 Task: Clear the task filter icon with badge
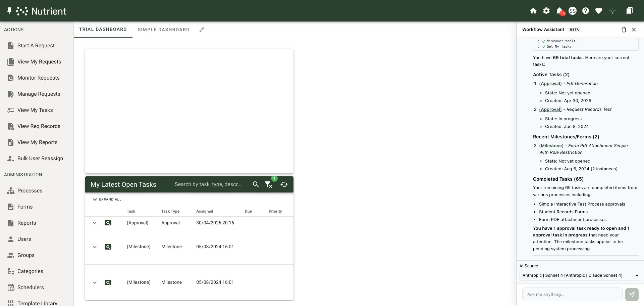tap(268, 184)
